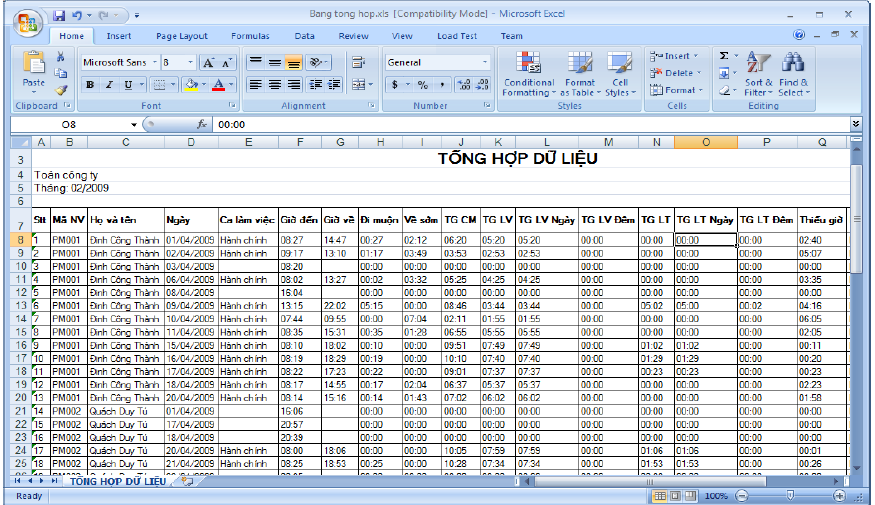Expand the formula bar
The image size is (875, 505).
[856, 124]
